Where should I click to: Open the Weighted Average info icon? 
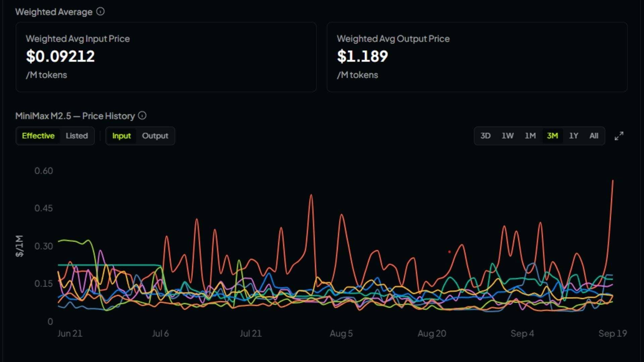[100, 12]
